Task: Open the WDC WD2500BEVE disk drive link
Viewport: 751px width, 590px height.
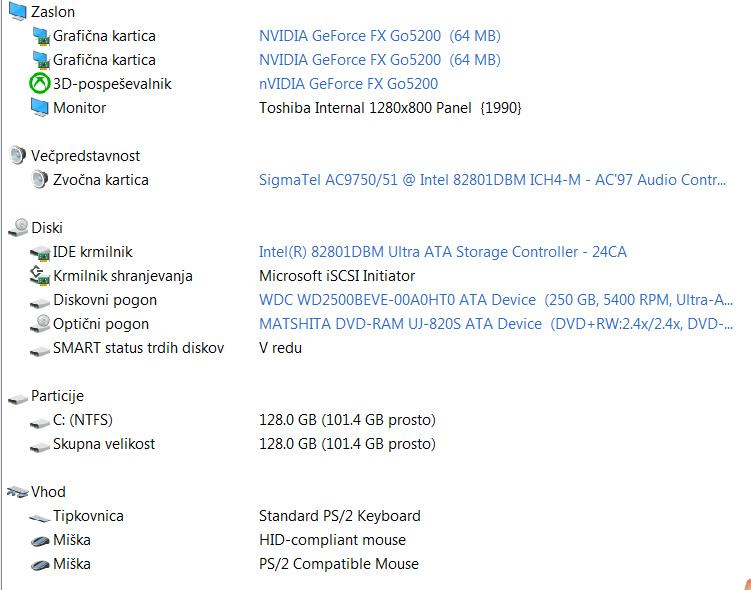Action: pyautogui.click(x=496, y=300)
